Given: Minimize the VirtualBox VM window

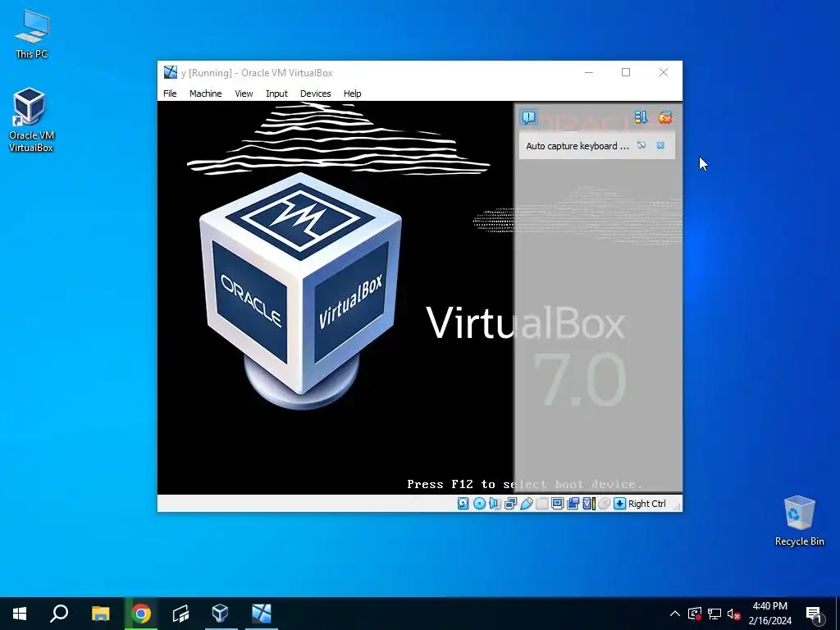Looking at the screenshot, I should (x=589, y=72).
